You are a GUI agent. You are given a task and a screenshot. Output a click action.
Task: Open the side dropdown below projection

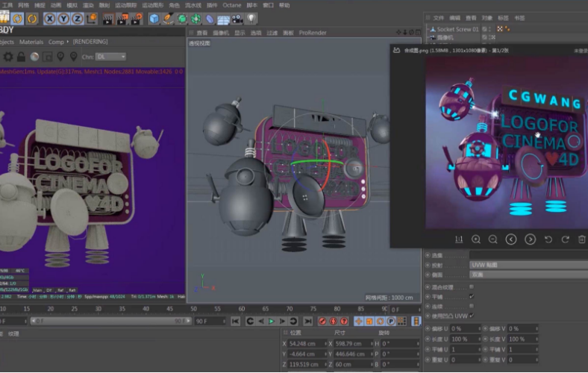(x=528, y=275)
